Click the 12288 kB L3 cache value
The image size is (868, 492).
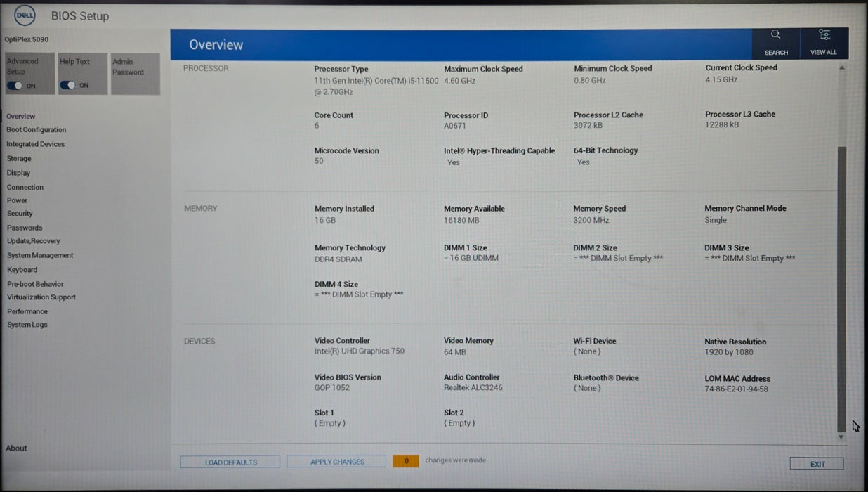click(722, 124)
